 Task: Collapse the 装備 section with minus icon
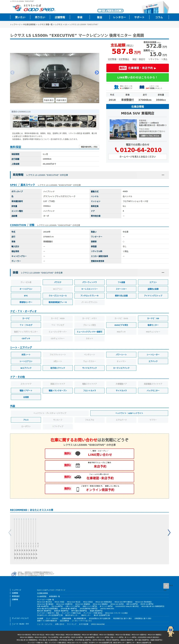click(x=163, y=273)
